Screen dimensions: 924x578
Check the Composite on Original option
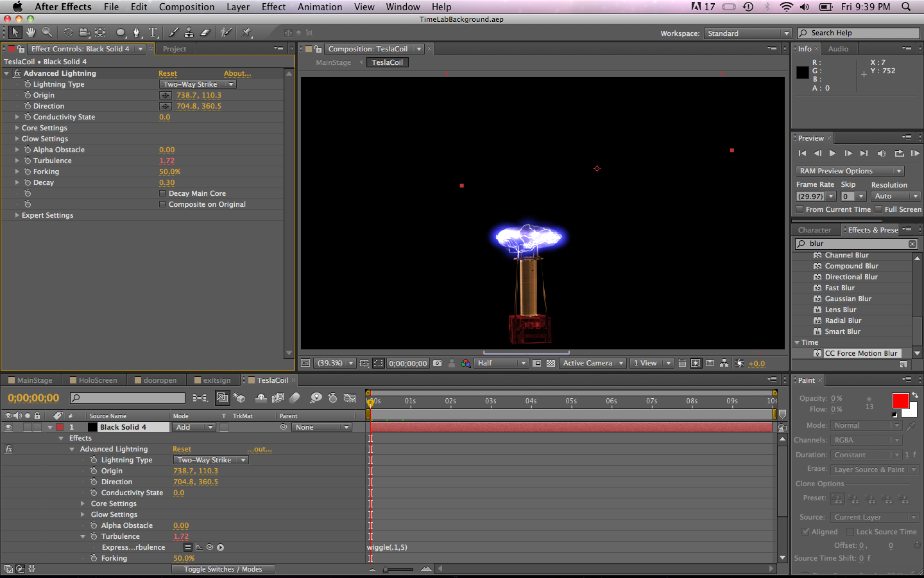pyautogui.click(x=162, y=204)
